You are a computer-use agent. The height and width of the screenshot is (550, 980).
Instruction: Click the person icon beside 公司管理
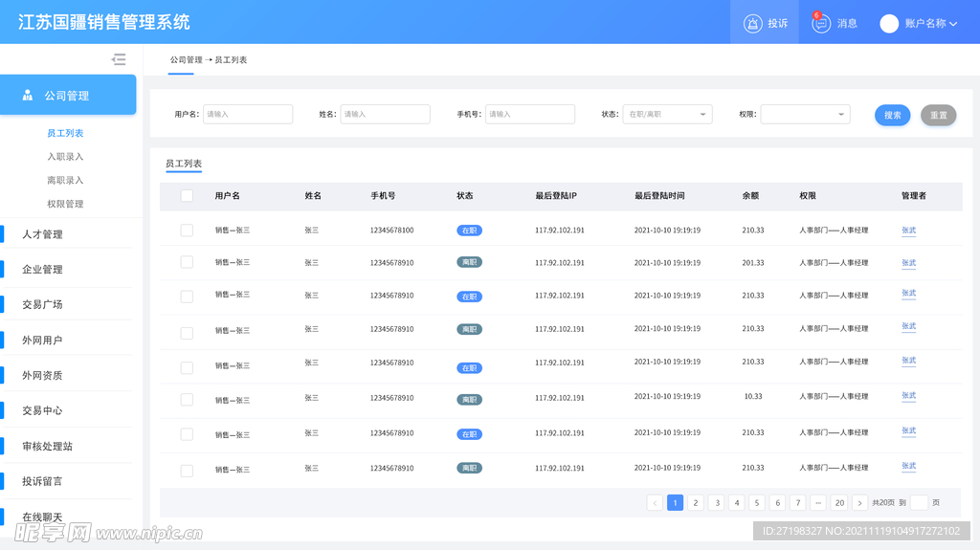[x=28, y=95]
